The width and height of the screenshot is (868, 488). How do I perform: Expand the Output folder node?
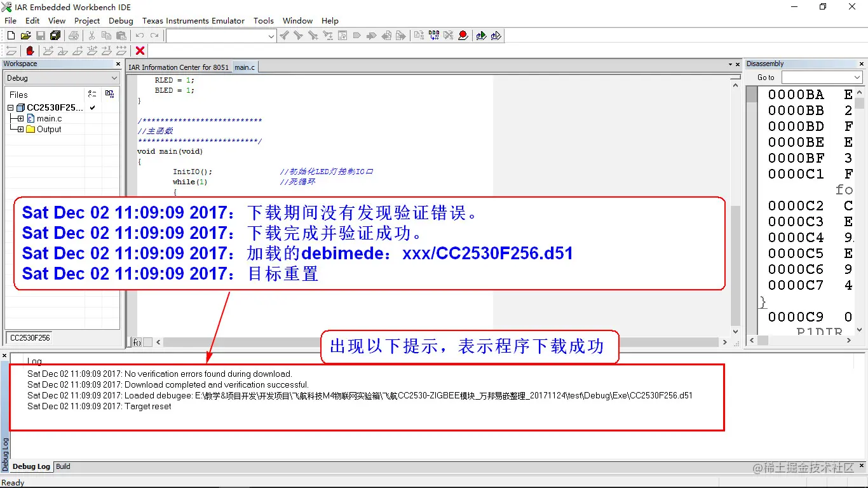(20, 130)
